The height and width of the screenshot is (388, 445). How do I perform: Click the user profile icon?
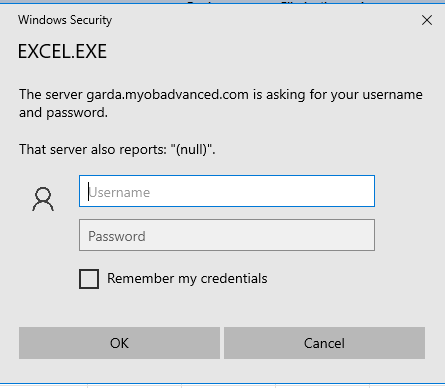[43, 199]
